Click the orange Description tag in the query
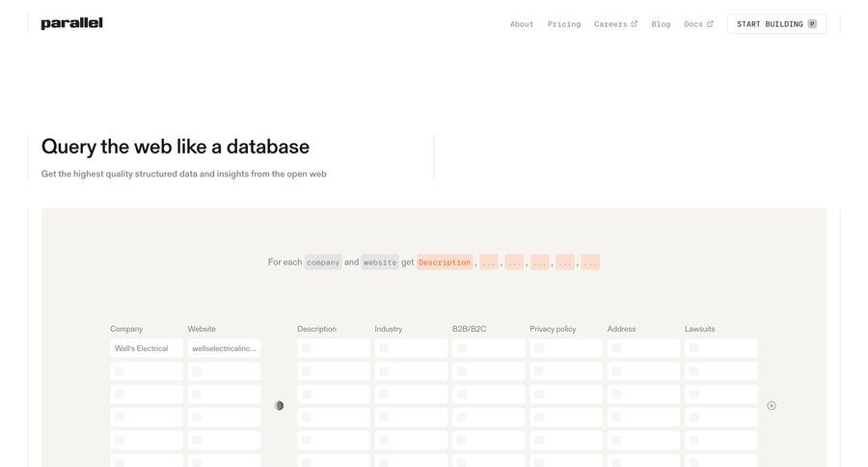The image size is (868, 467). (x=445, y=262)
